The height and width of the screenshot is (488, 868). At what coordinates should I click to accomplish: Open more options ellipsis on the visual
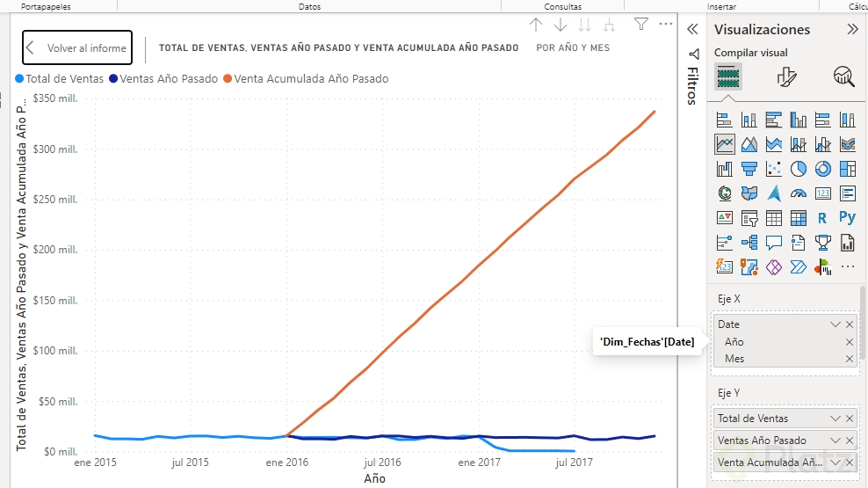pos(666,25)
